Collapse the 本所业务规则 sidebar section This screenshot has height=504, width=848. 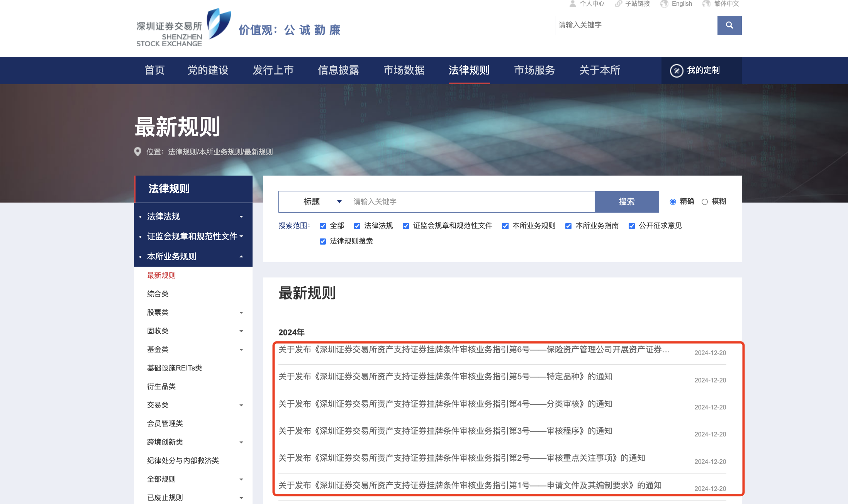click(x=241, y=257)
